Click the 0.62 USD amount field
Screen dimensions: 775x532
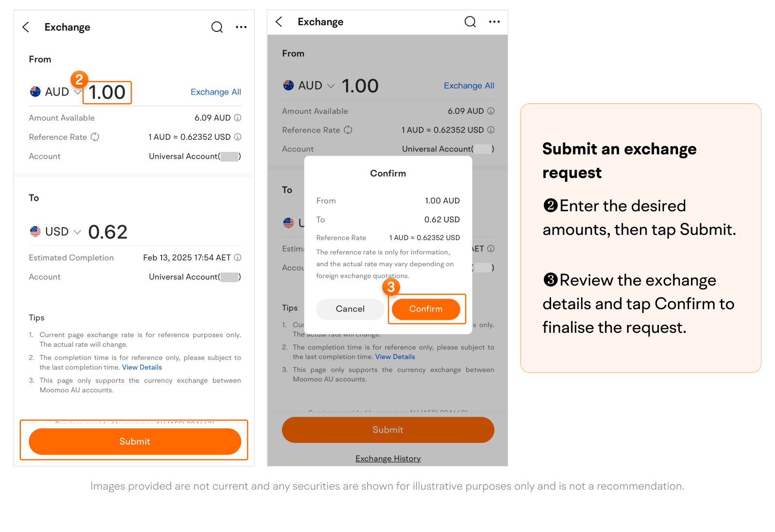click(108, 232)
